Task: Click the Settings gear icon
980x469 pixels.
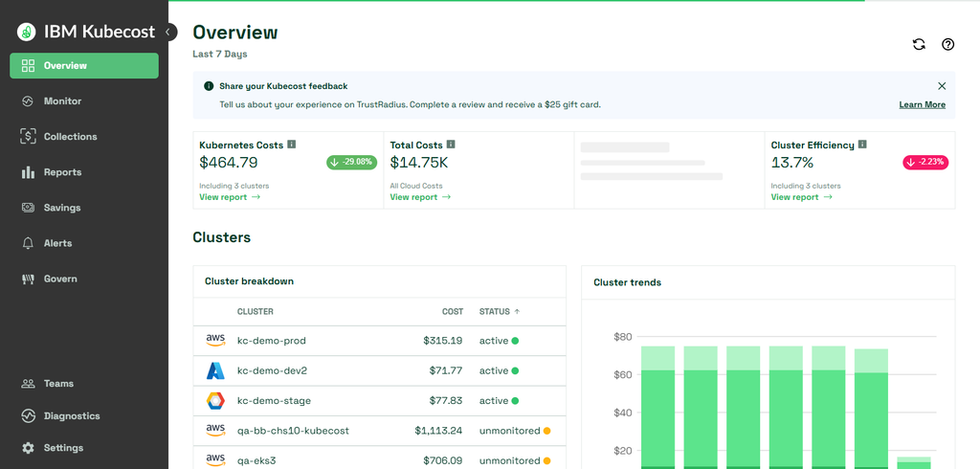Action: point(28,448)
